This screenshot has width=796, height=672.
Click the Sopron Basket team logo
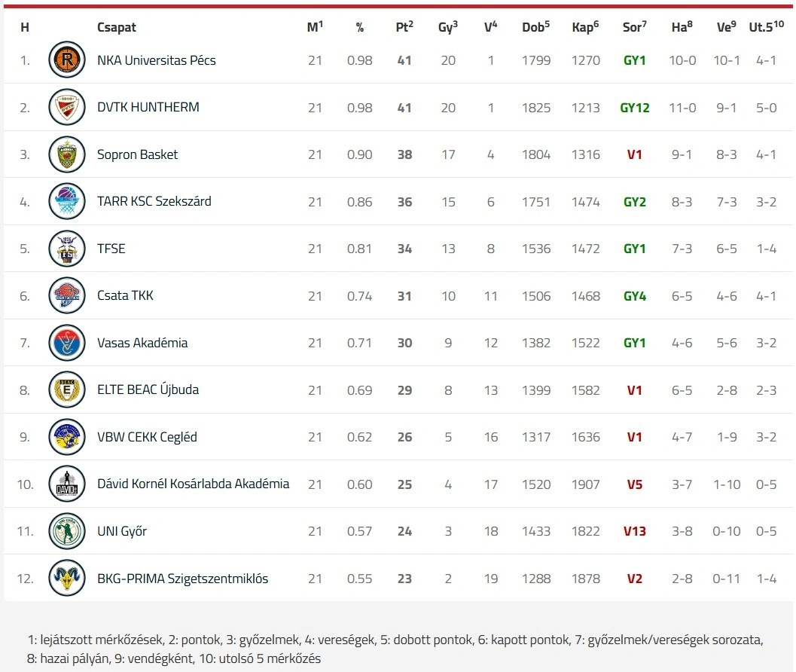pyautogui.click(x=67, y=154)
